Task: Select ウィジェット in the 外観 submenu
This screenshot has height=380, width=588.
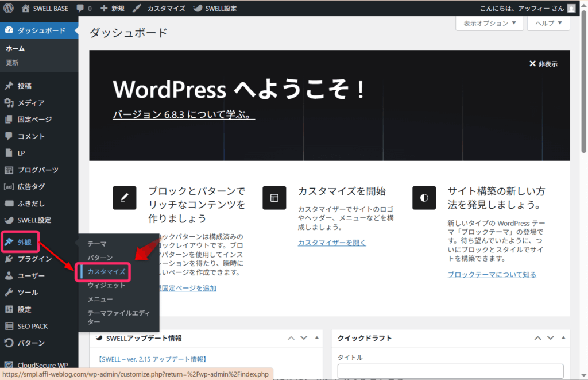Action: click(106, 285)
